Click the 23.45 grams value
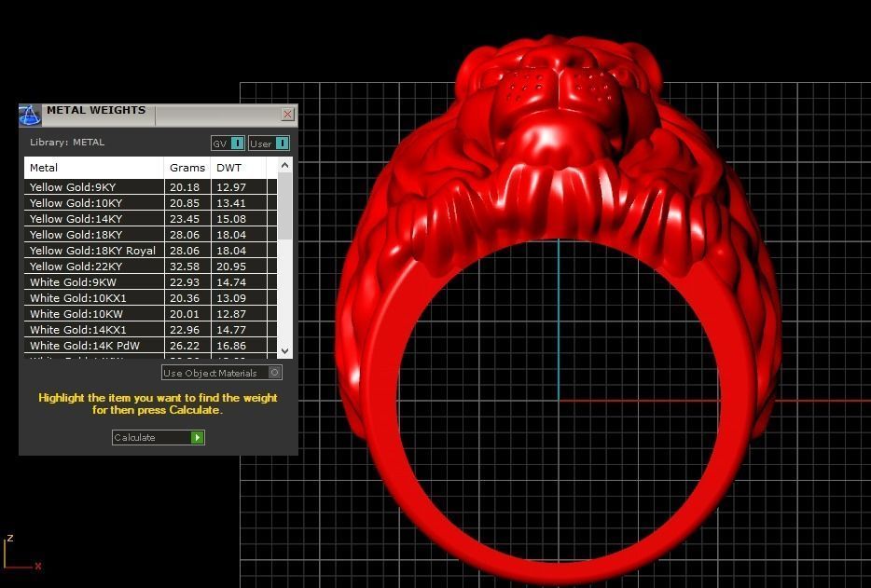This screenshot has width=871, height=588. 185,219
